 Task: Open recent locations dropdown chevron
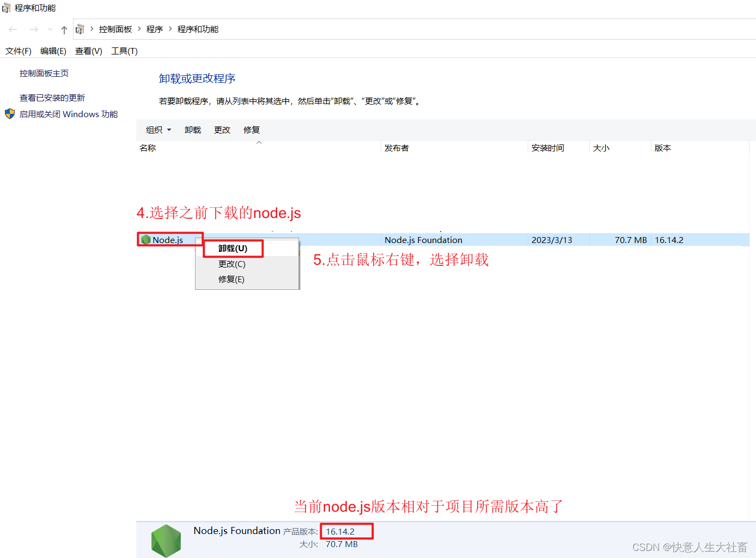pos(50,29)
